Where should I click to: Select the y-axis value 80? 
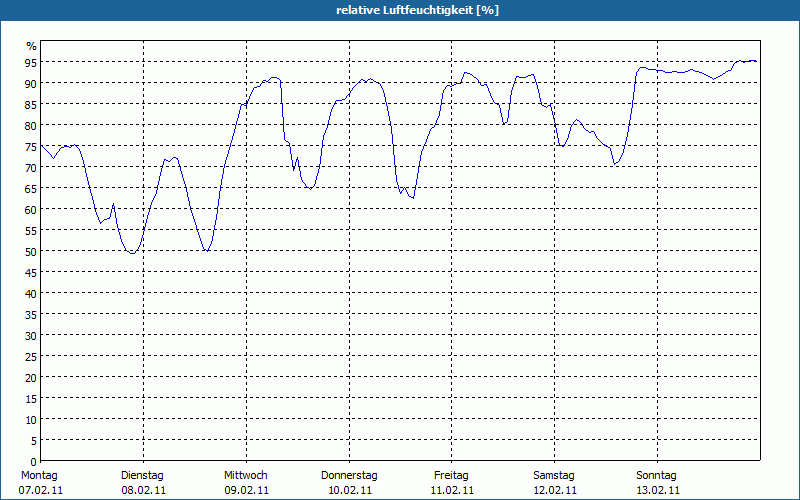coord(31,125)
